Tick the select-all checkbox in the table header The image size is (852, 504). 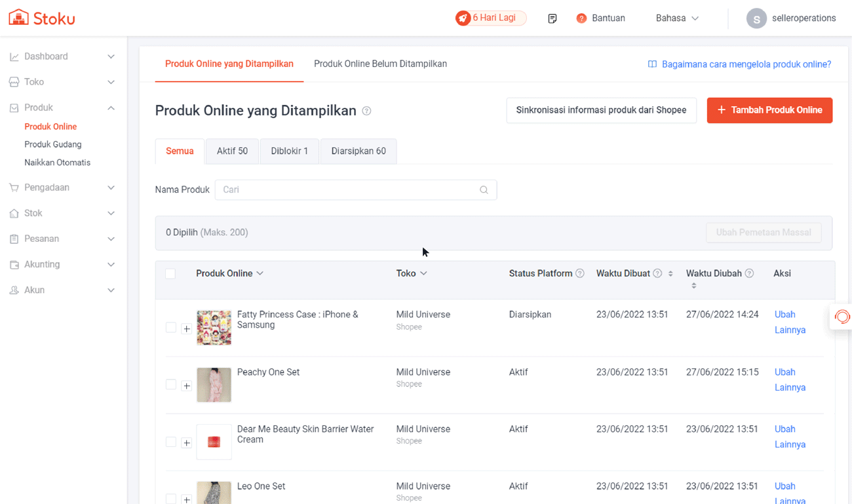(x=171, y=273)
